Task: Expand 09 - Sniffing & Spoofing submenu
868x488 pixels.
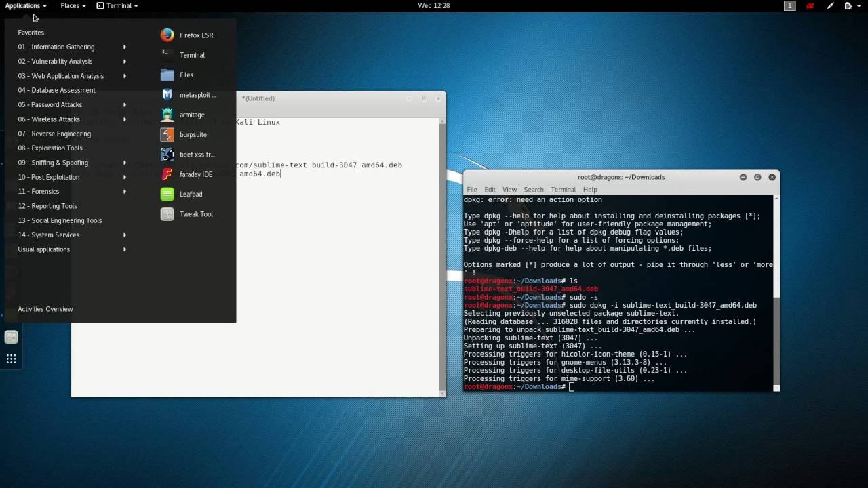Action: [x=72, y=163]
